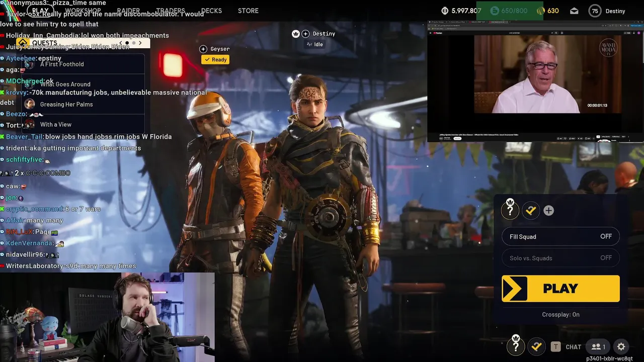This screenshot has height=362, width=644.
Task: Select the level 75 player badge
Action: [595, 11]
